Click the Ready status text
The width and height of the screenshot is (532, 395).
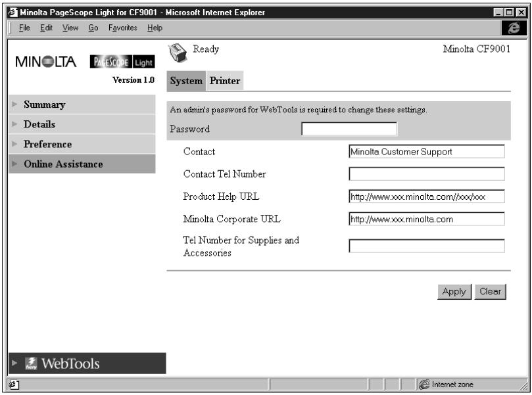pyautogui.click(x=206, y=49)
